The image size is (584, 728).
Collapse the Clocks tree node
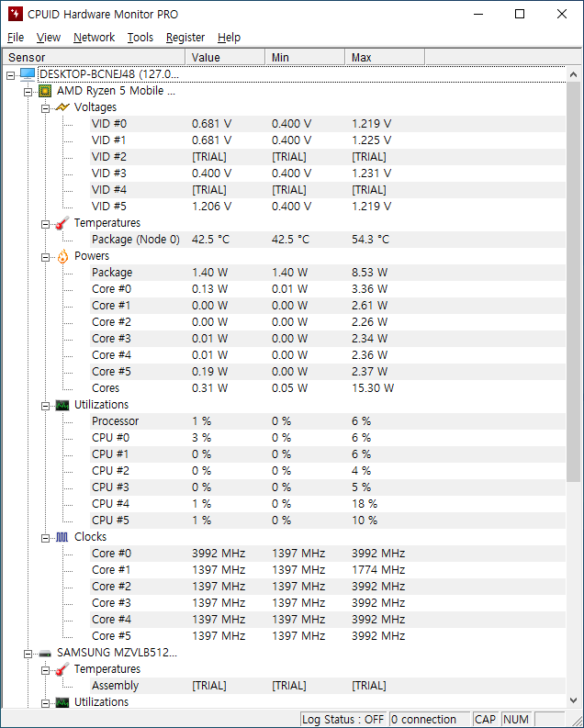pos(45,538)
